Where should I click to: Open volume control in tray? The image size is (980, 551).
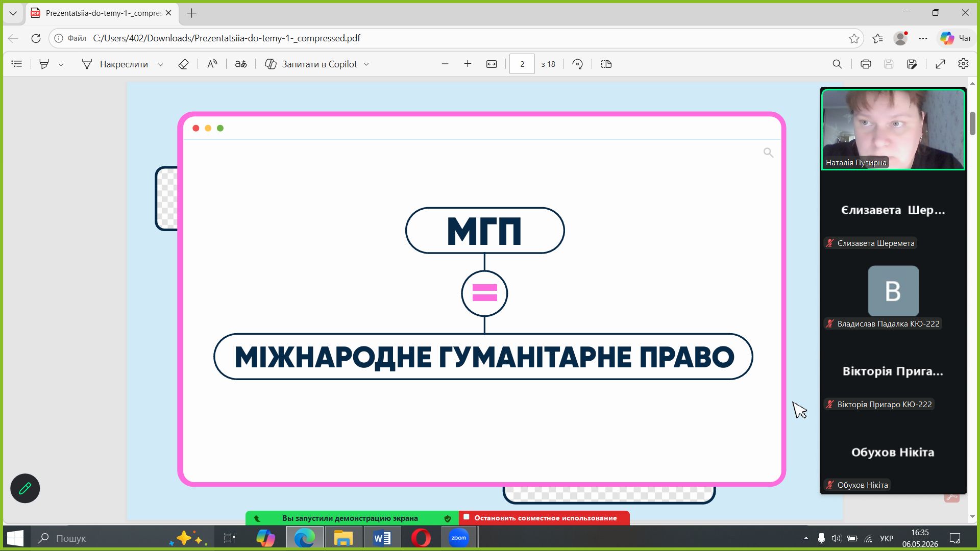[x=836, y=538]
